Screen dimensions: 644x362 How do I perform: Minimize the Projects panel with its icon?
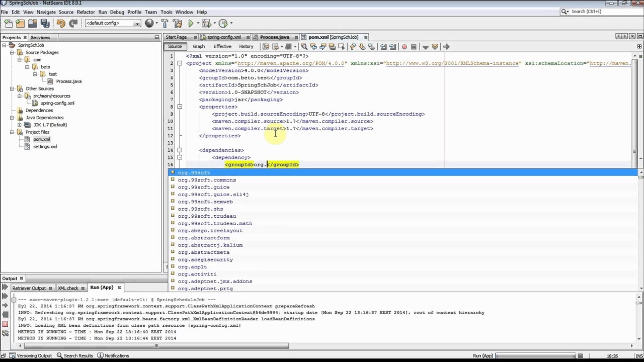pyautogui.click(x=156, y=37)
